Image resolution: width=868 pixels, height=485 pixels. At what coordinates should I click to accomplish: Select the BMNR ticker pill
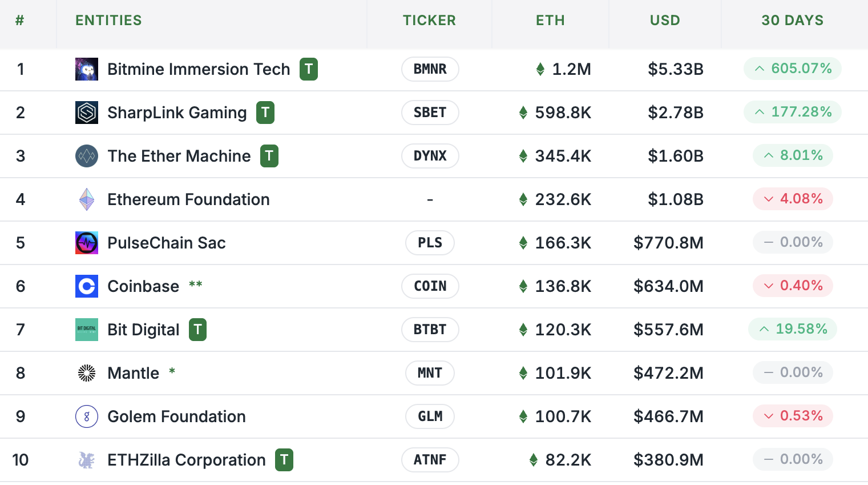click(430, 69)
